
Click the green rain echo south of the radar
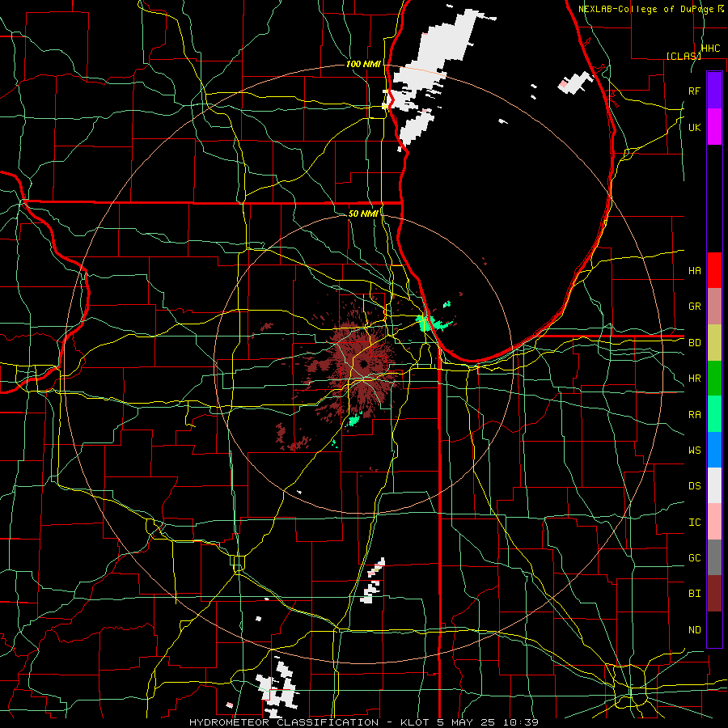coord(354,420)
